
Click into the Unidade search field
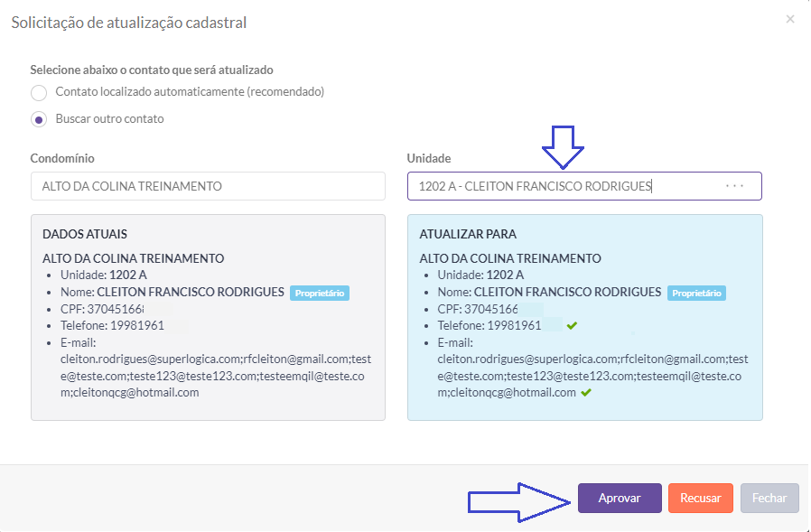pos(560,186)
